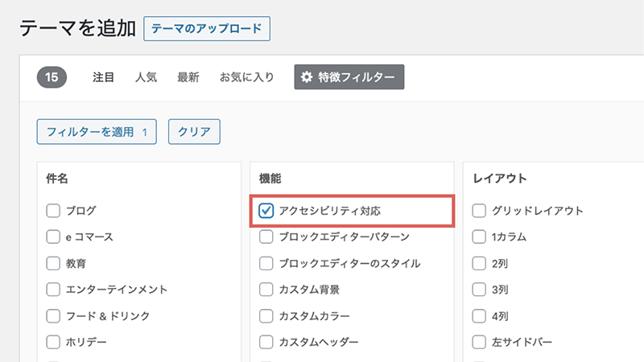Switch to the 人気 tab

[x=146, y=77]
